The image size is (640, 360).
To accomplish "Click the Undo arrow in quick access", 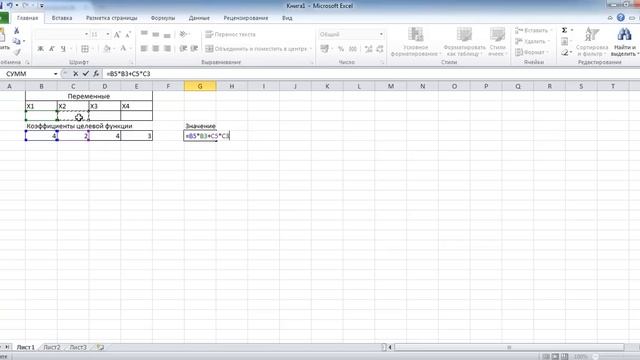I will click(9, 5).
